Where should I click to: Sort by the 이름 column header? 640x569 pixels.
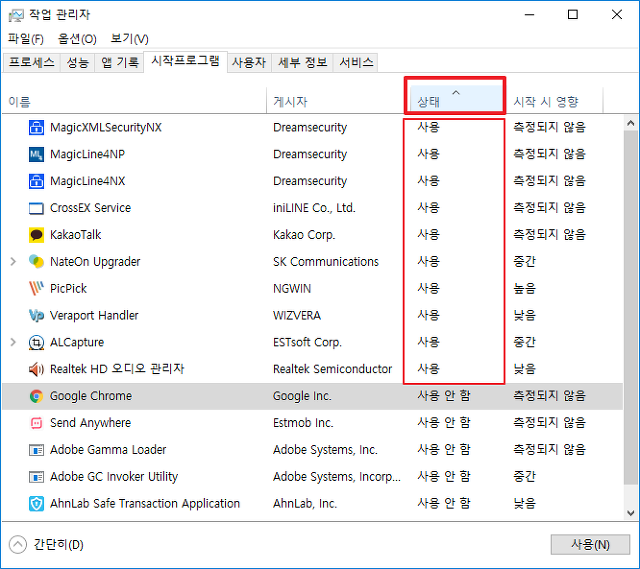click(x=134, y=100)
